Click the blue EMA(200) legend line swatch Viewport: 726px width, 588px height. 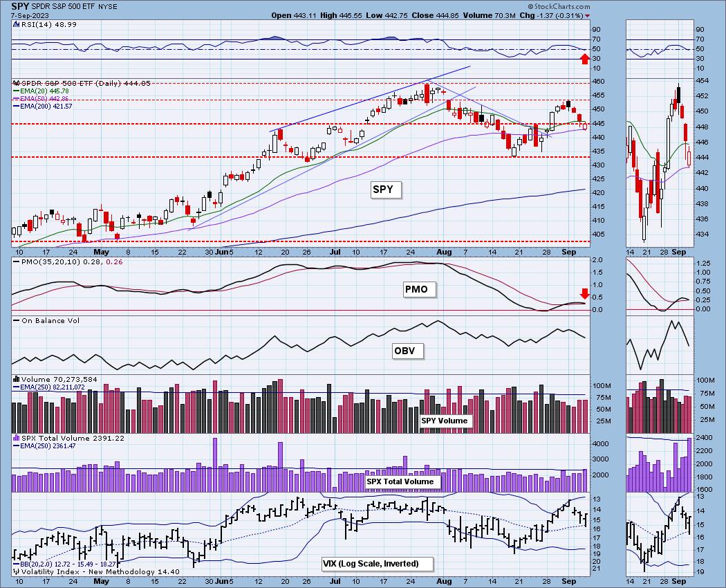[x=16, y=106]
